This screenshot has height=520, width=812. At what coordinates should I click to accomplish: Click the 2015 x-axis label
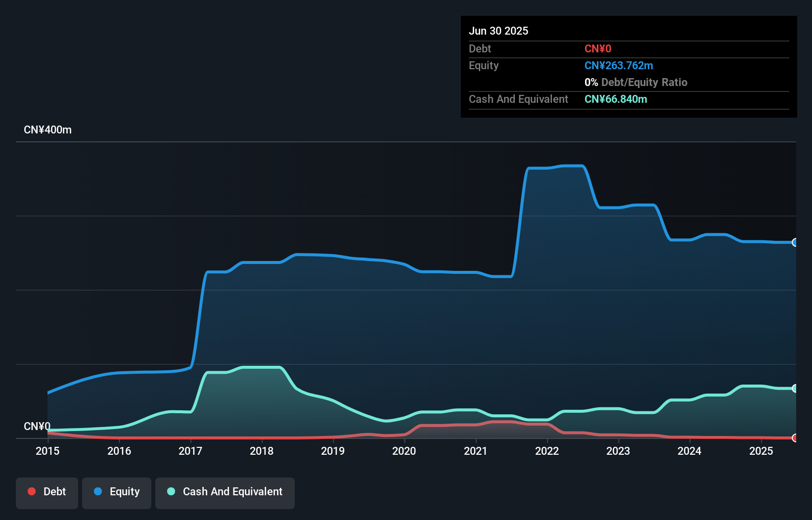pos(47,451)
